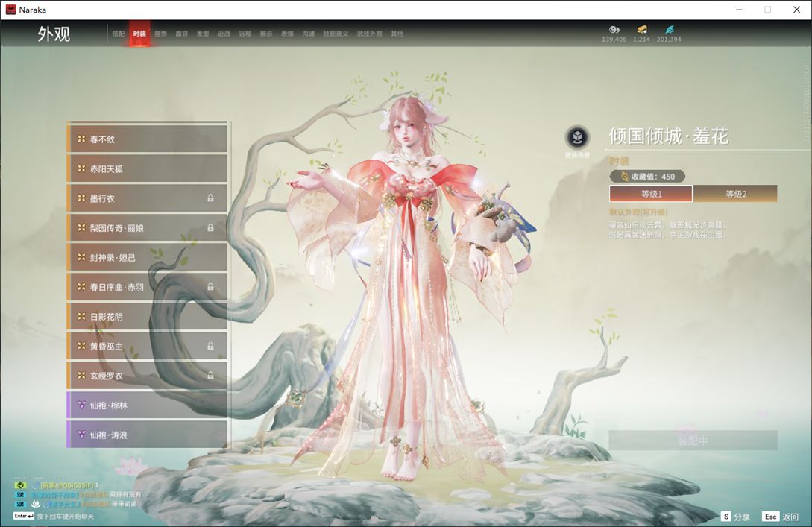Click the 外观 page title
812x527 pixels.
coord(54,34)
